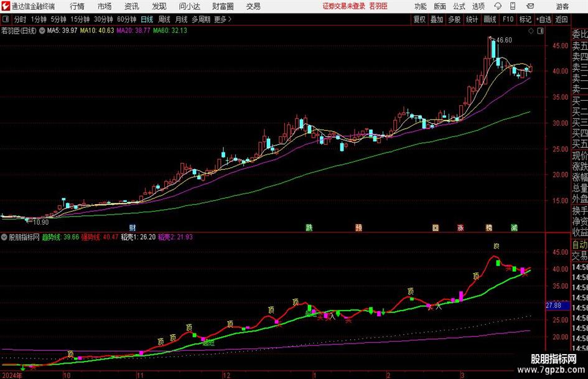Switch to 分时 chart tab

pyautogui.click(x=21, y=19)
